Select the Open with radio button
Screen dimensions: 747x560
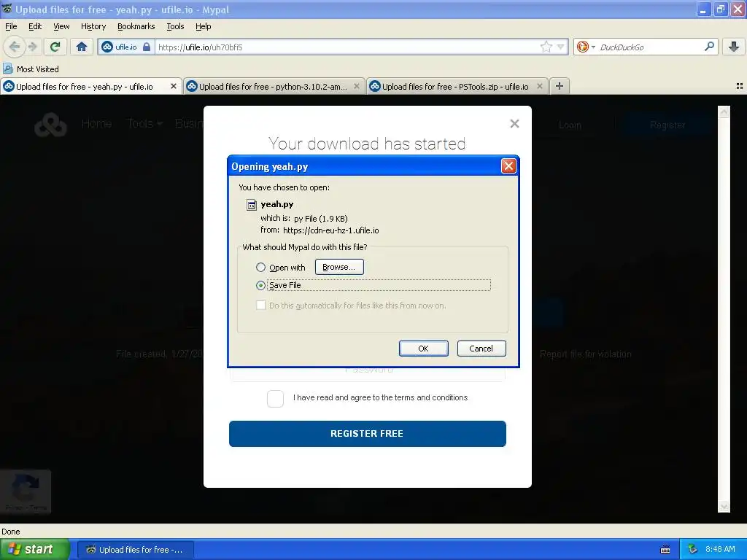pyautogui.click(x=260, y=267)
